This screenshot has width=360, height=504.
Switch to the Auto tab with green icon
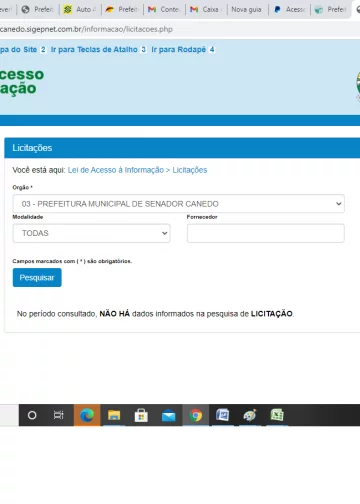[80, 9]
